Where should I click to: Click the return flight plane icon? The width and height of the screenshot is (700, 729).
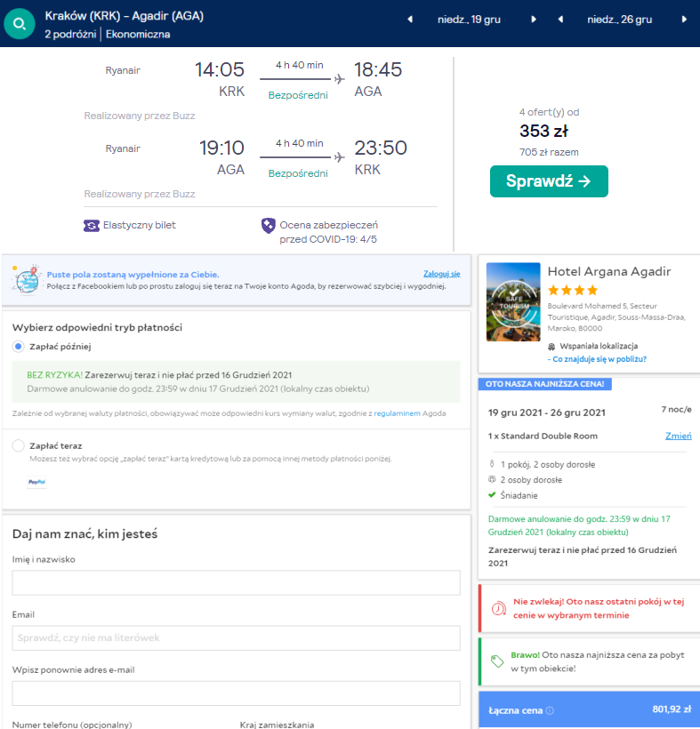pos(340,157)
